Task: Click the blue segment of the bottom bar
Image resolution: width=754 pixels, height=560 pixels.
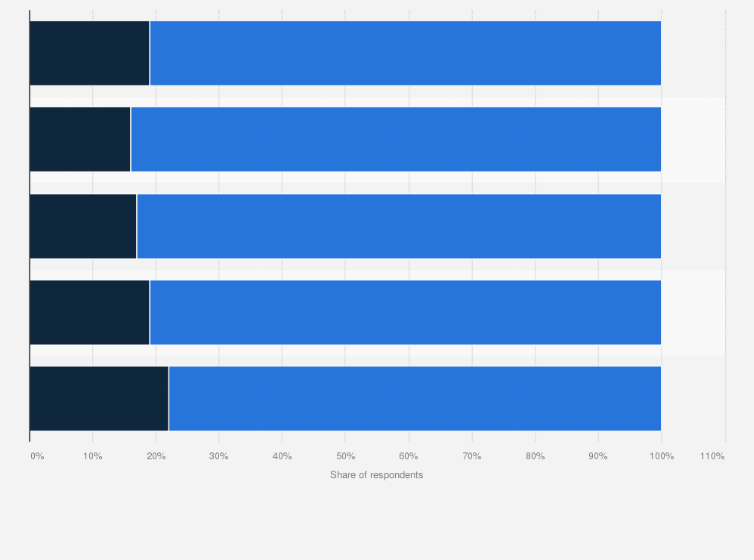Action: coord(415,398)
